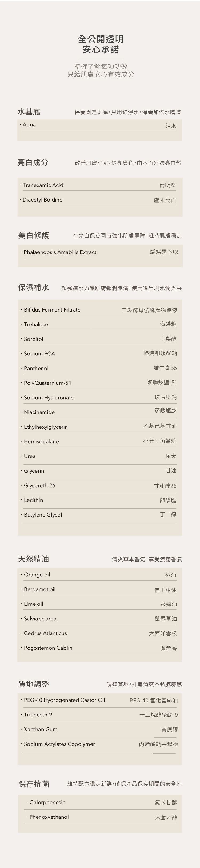The image size is (200, 868).
Task: Select the Bergamot oil ingredient
Action: pos(39,589)
